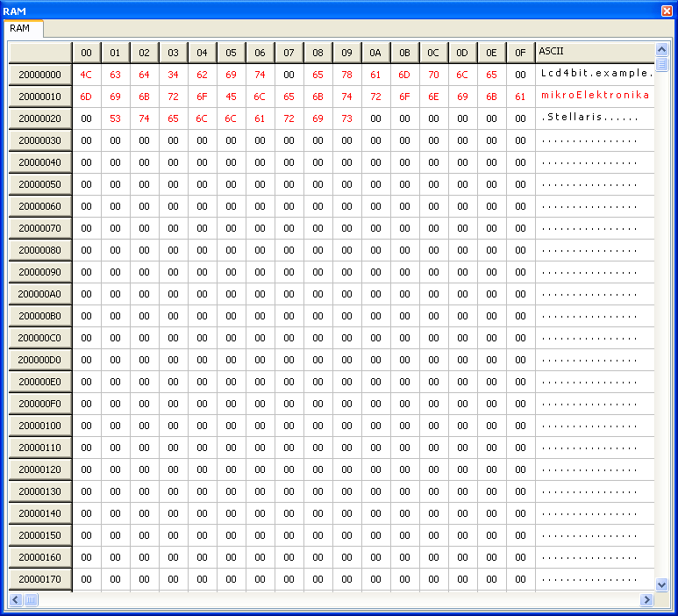Click the 07 column header
This screenshot has width=678, height=616.
[x=289, y=53]
